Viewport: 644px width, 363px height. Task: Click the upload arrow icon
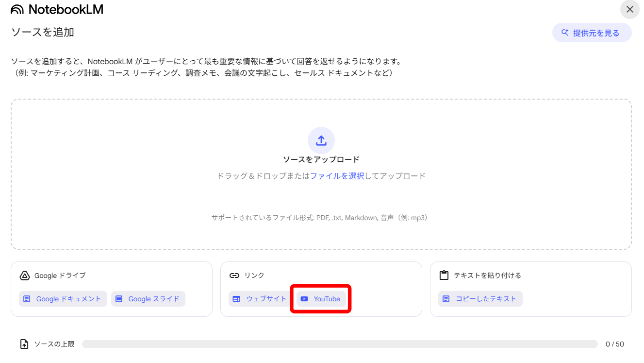(x=321, y=140)
